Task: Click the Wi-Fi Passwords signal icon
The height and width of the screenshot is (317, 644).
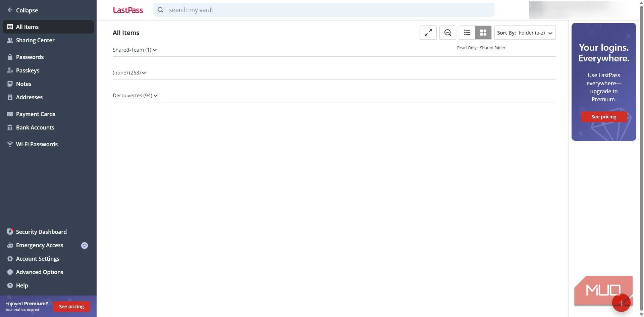Action: point(10,144)
